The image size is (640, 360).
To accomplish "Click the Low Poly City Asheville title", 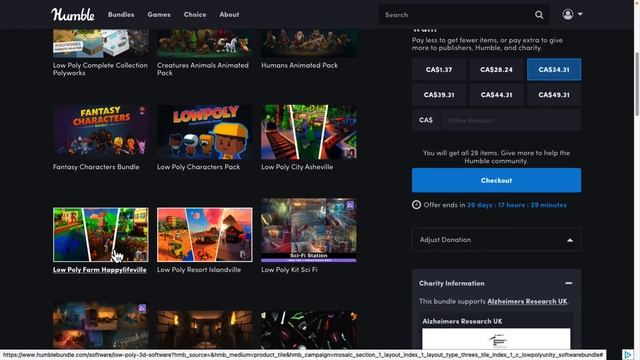I will click(297, 167).
